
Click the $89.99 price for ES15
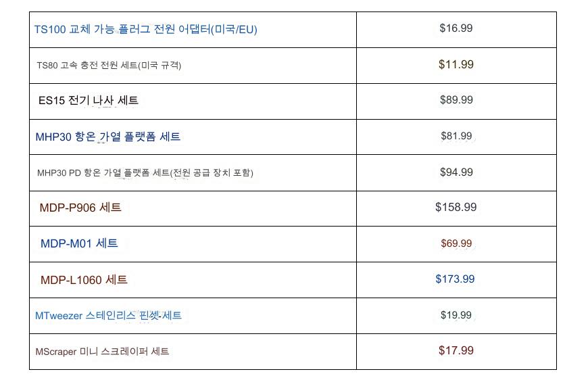[456, 100]
